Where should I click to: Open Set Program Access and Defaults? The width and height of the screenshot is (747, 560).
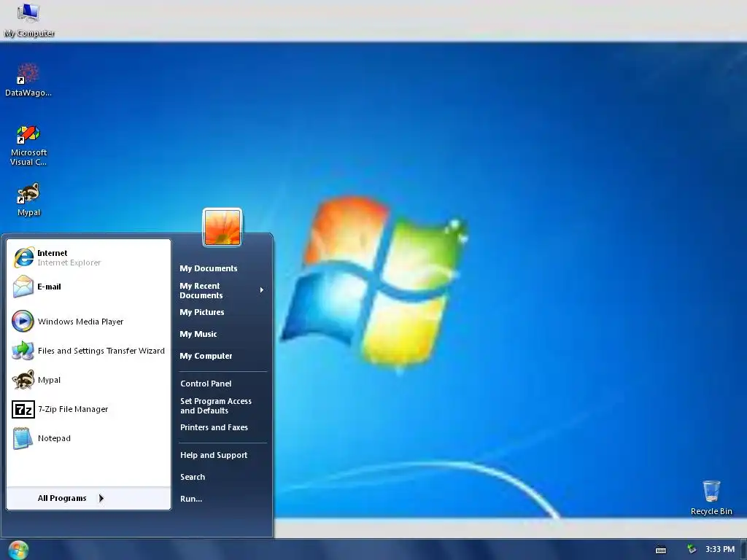click(x=222, y=405)
